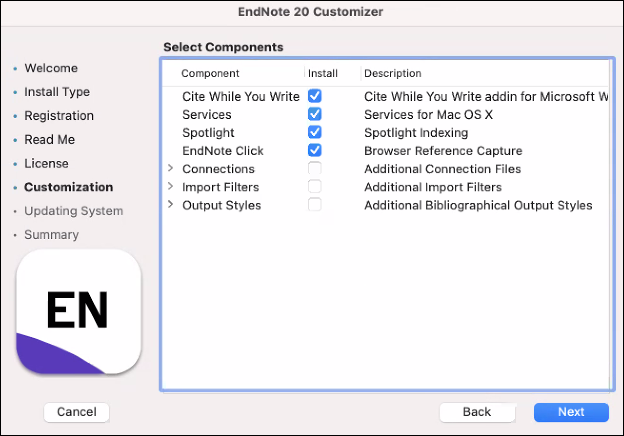Expand the Output Styles row
This screenshot has height=436, width=624.
170,204
